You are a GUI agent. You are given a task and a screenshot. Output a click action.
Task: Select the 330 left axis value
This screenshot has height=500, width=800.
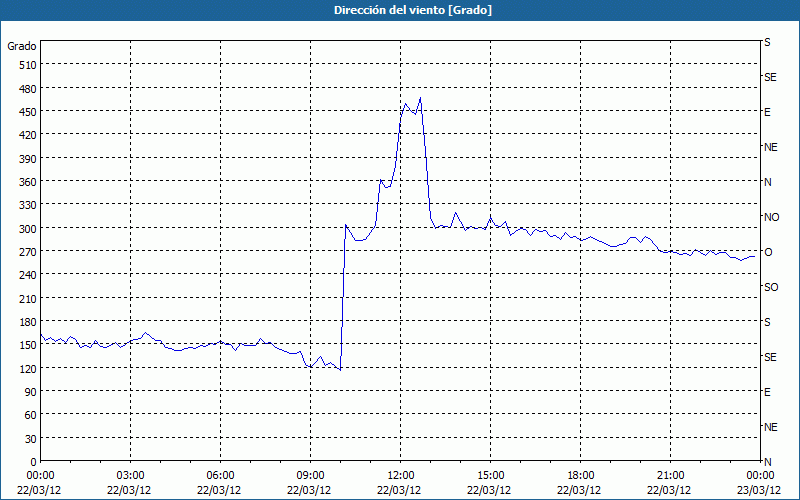[x=28, y=205]
